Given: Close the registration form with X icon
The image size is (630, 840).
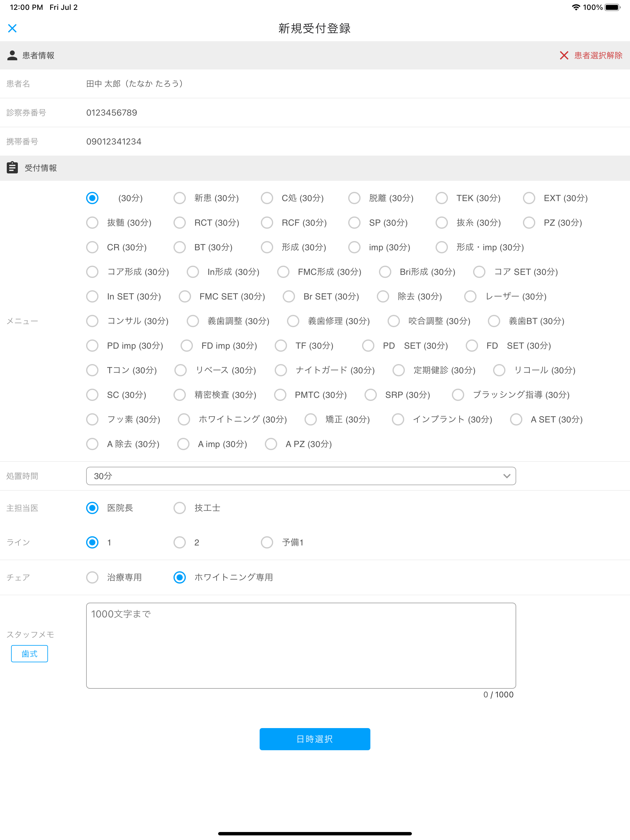Looking at the screenshot, I should point(12,29).
